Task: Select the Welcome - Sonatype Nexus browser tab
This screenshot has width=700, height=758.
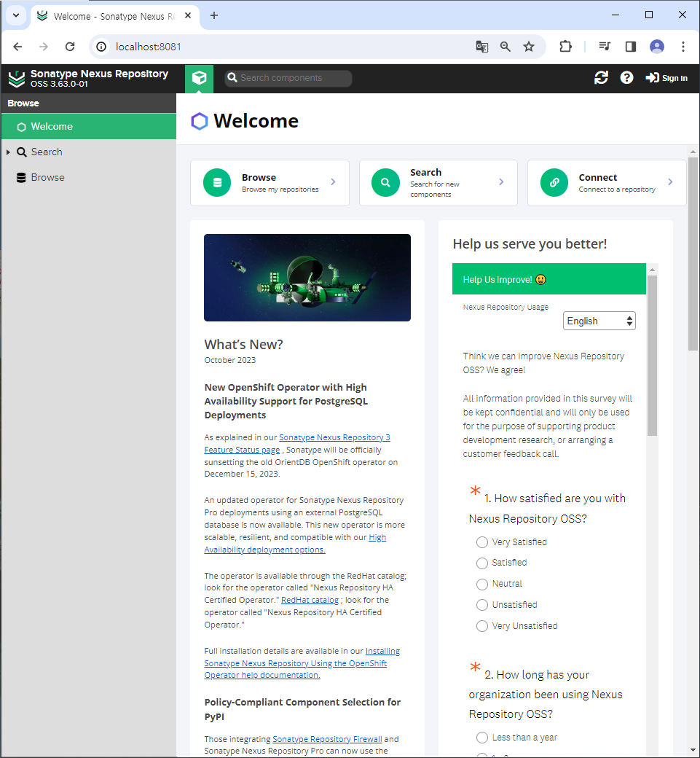Action: pos(114,16)
